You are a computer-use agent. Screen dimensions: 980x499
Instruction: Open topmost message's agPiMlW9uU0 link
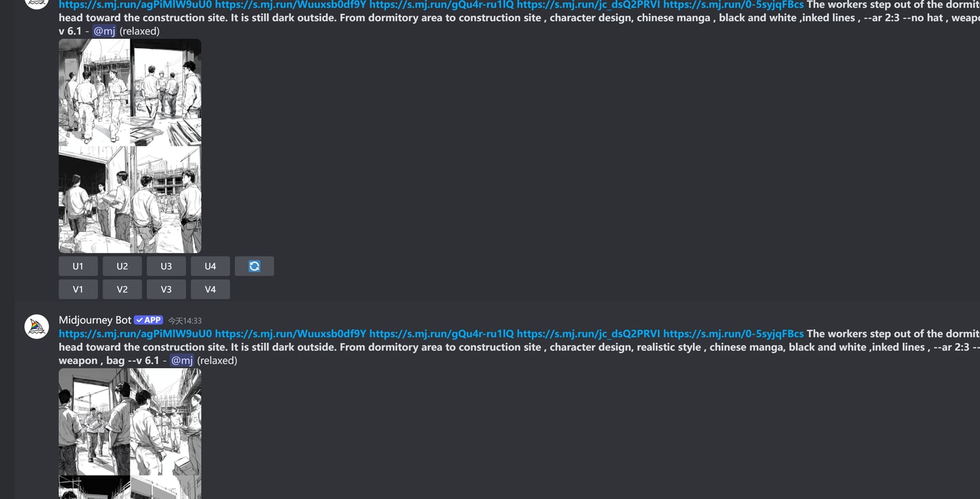[135, 5]
